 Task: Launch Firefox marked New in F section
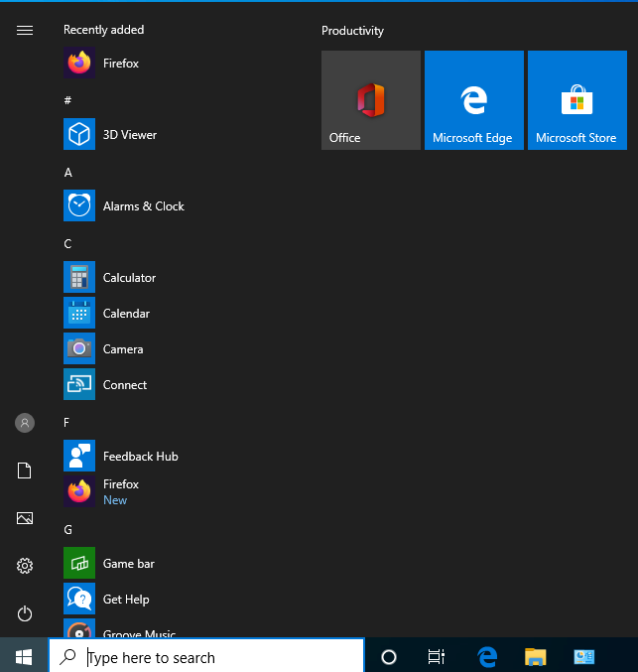(x=79, y=491)
